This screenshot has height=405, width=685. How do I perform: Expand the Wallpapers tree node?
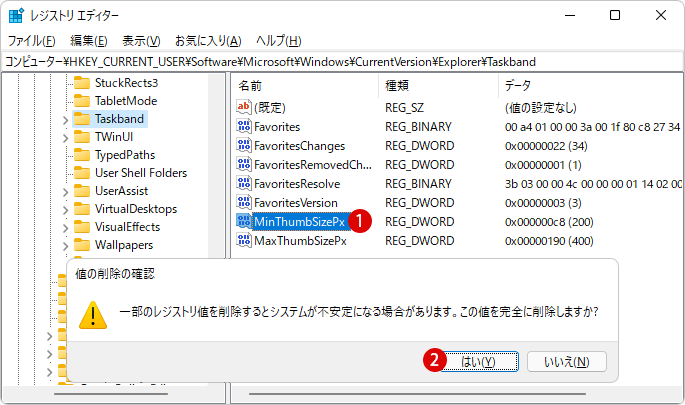point(65,246)
